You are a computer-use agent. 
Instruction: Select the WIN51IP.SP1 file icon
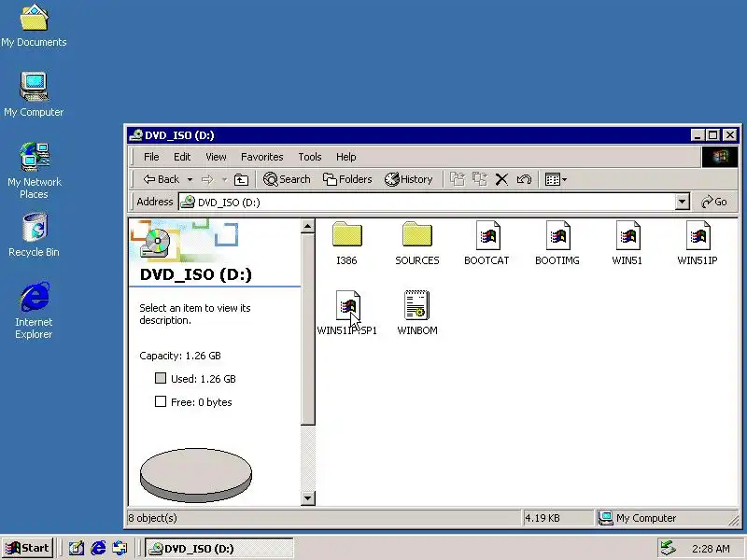[347, 305]
